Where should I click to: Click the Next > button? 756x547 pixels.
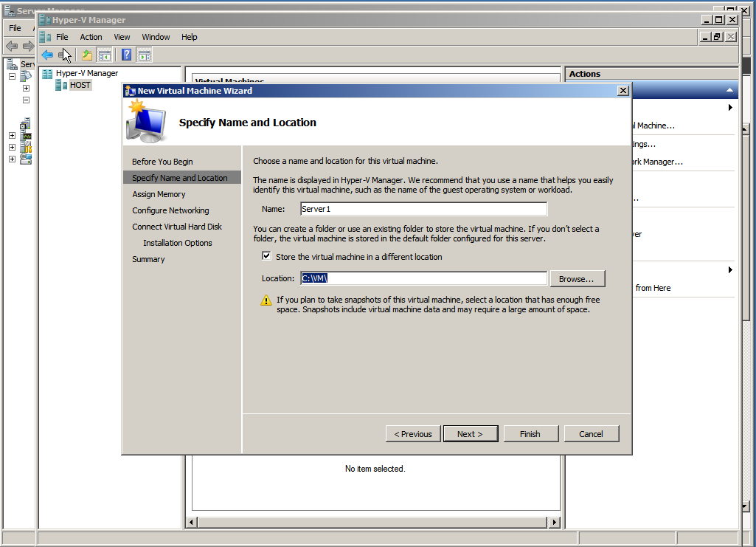(x=471, y=433)
